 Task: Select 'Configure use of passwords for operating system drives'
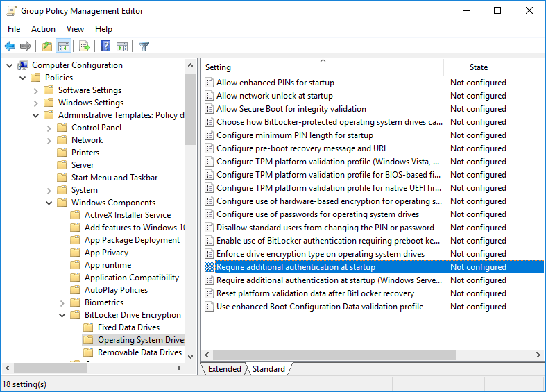318,214
